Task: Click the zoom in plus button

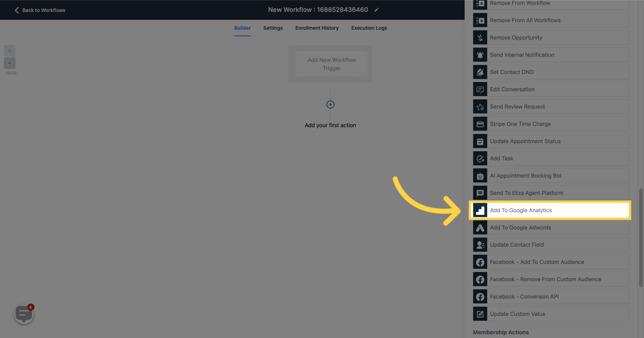Action: pos(9,51)
